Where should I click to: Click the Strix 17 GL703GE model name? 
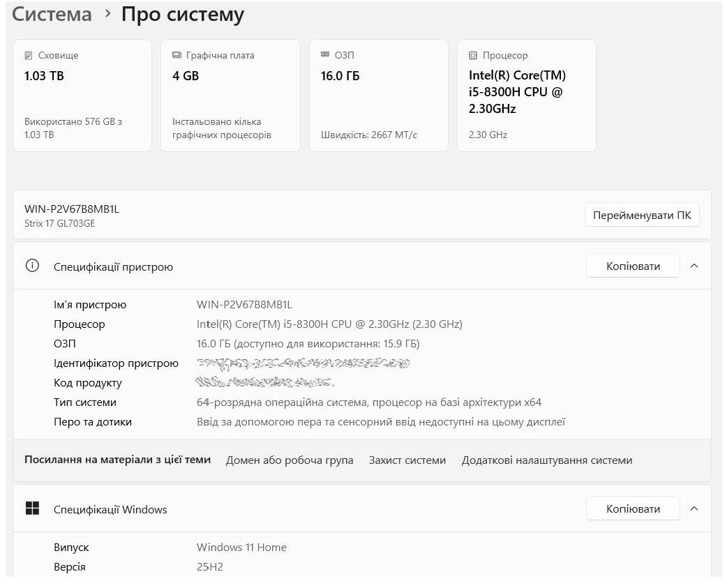tap(59, 223)
